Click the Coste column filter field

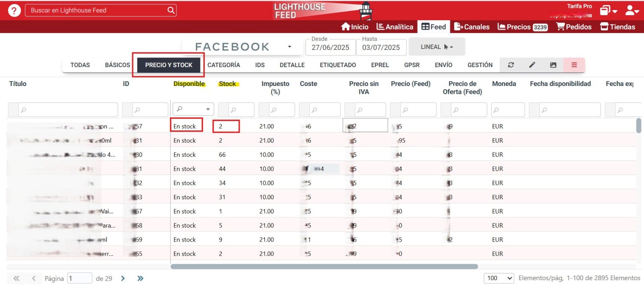click(325, 110)
